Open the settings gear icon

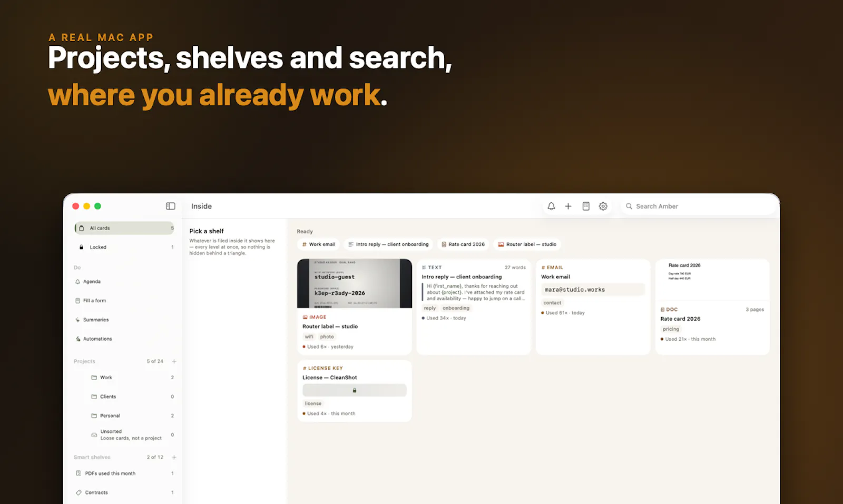(603, 206)
